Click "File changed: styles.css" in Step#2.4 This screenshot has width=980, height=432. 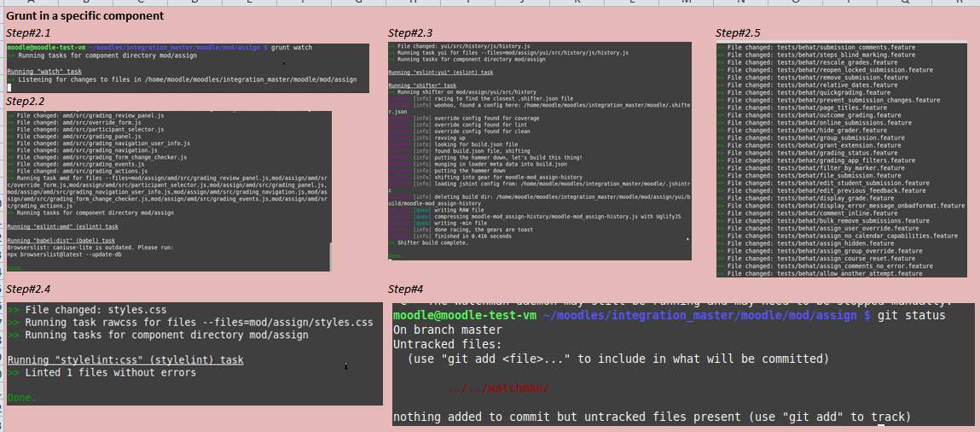click(x=88, y=309)
